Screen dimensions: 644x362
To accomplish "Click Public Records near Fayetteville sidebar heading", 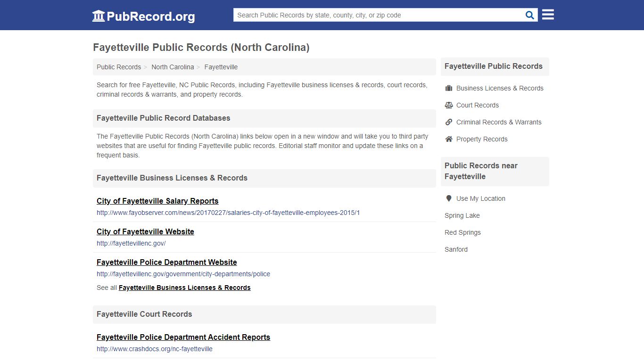I will [x=481, y=171].
